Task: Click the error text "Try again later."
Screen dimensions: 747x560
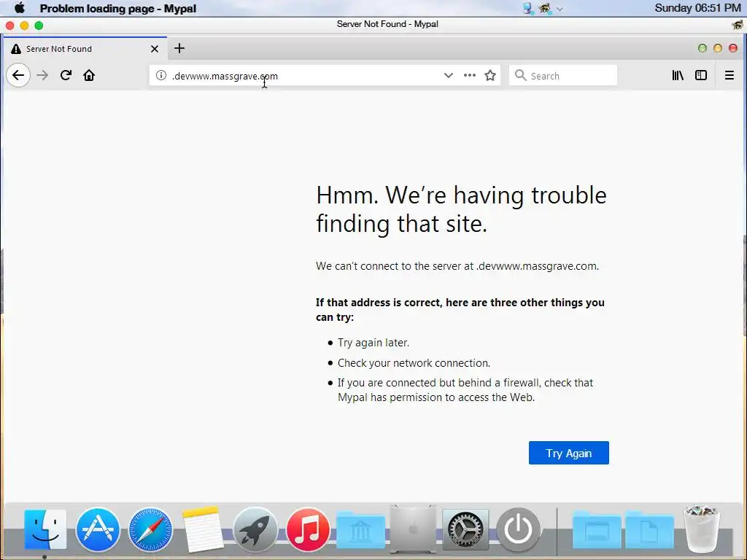Action: (373, 343)
